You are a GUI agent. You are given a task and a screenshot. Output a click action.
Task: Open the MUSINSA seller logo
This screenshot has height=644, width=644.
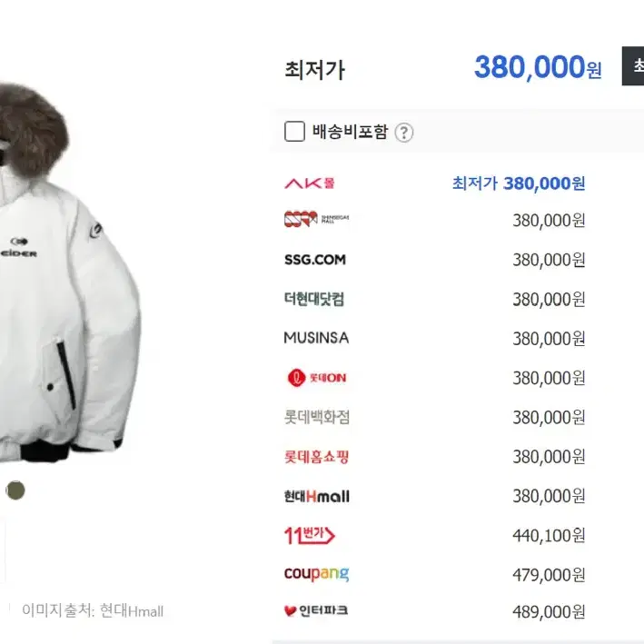pyautogui.click(x=316, y=338)
